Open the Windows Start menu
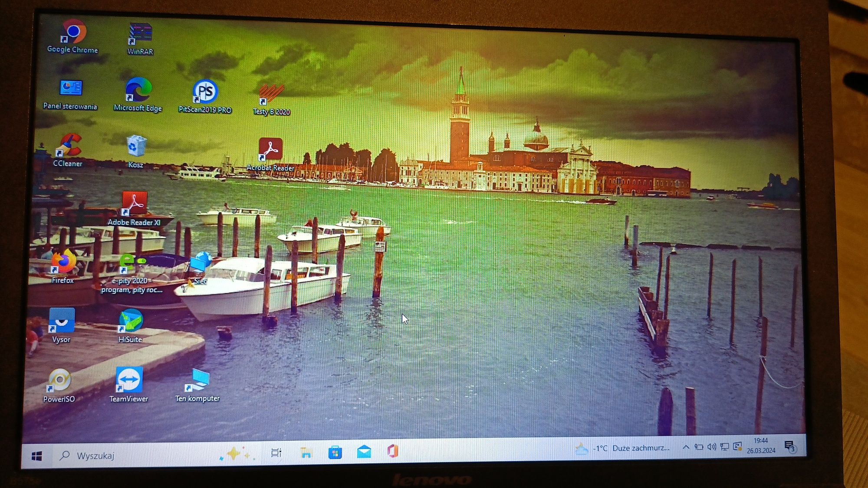868x488 pixels. click(x=37, y=456)
